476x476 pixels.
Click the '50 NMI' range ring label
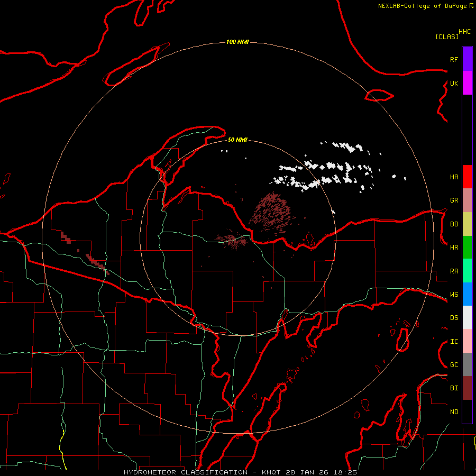point(237,140)
